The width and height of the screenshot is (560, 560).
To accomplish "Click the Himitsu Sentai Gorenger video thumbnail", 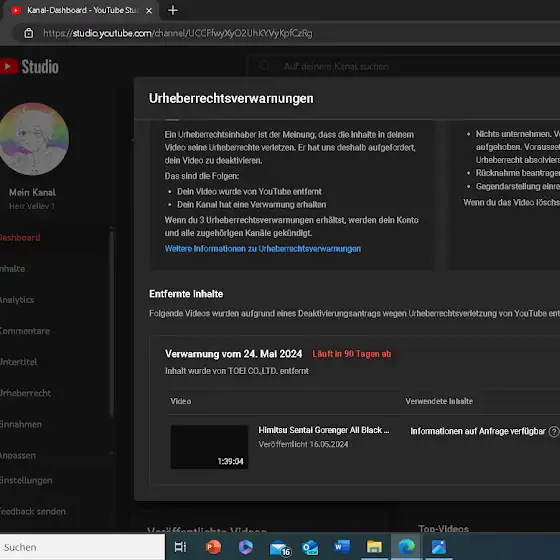I will tap(209, 447).
